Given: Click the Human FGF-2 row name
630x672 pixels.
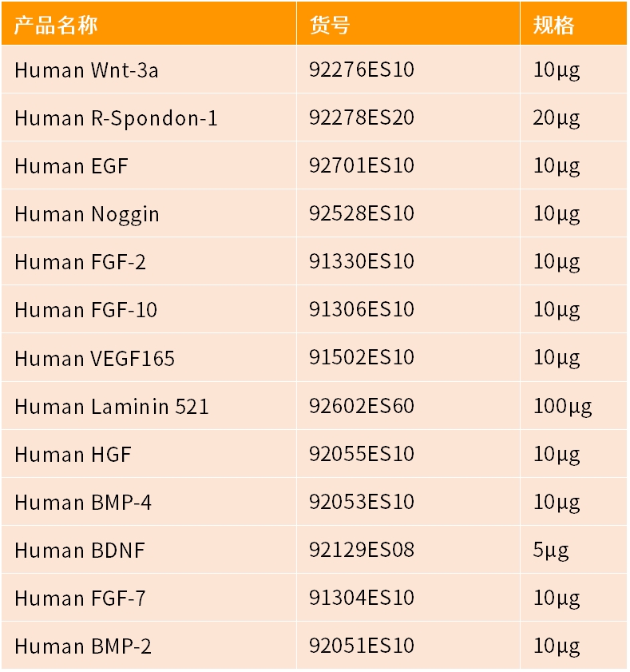Looking at the screenshot, I should pyautogui.click(x=80, y=262).
